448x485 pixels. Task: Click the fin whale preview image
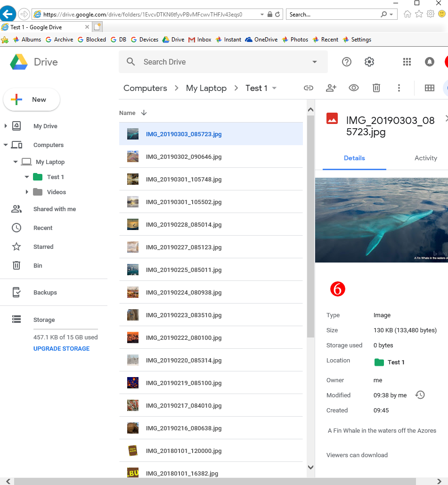click(382, 220)
